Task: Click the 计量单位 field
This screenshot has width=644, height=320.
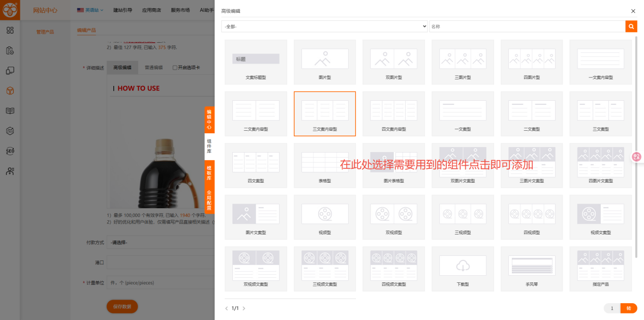Action: click(x=161, y=282)
